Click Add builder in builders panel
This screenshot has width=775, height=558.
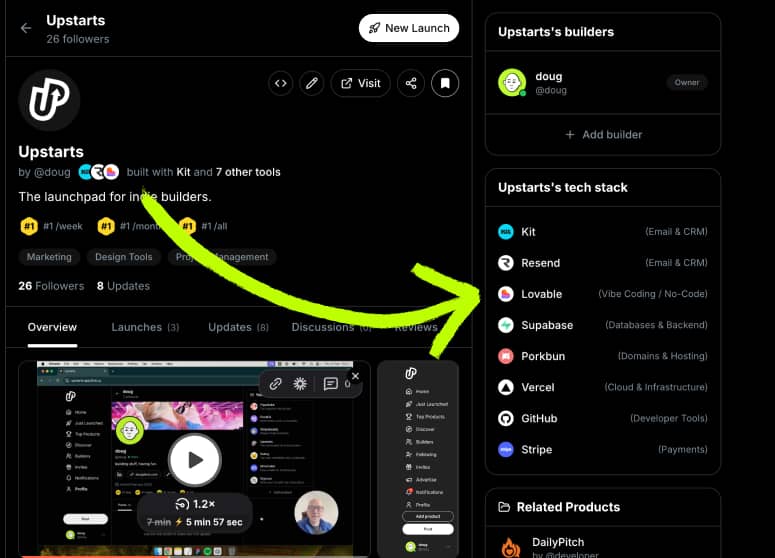tap(603, 134)
